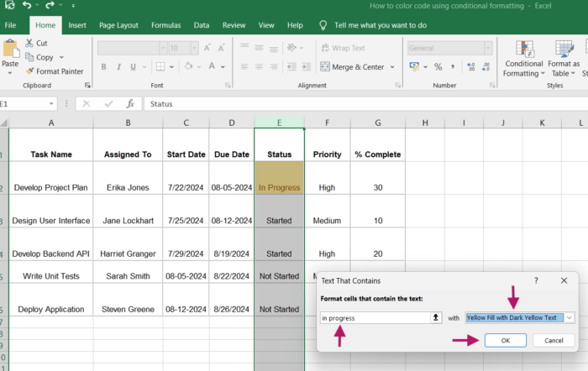Viewport: 588px width, 371px height.
Task: Open the Page Layout tab
Action: coord(118,25)
